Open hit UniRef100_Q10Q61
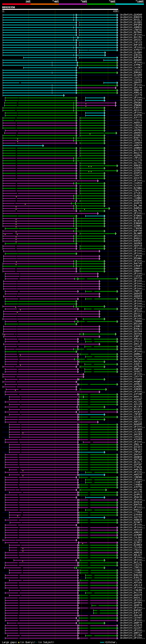Viewport: 146px width, 644px height. click(x=131, y=22)
